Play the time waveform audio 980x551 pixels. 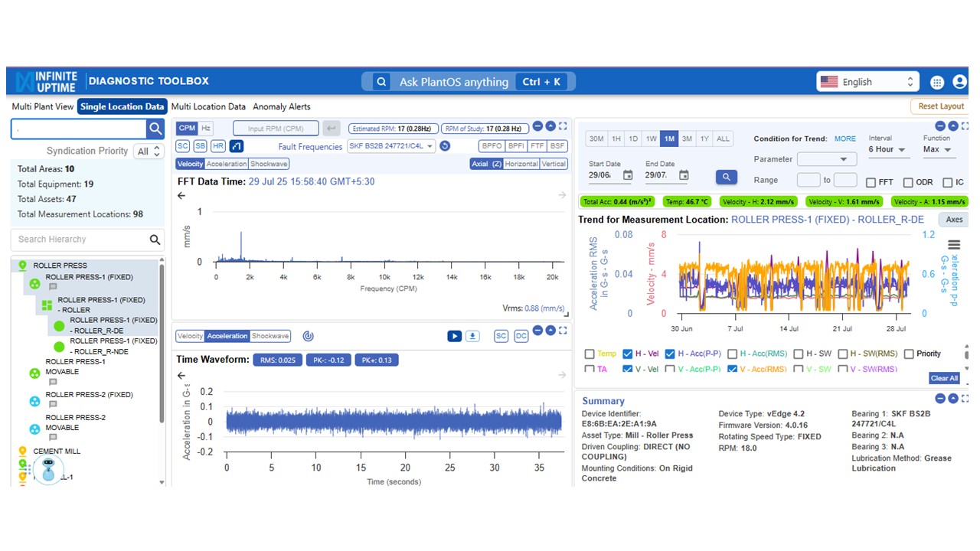tap(454, 336)
